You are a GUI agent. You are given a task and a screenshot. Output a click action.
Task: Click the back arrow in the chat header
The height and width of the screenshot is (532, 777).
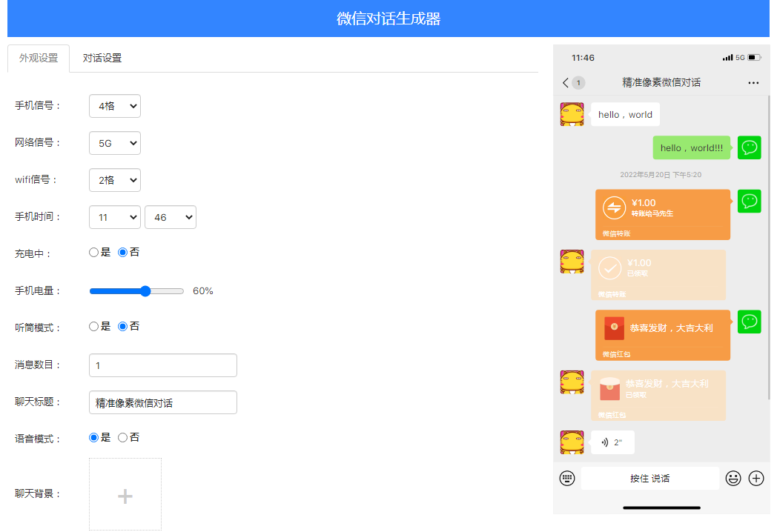pyautogui.click(x=565, y=82)
